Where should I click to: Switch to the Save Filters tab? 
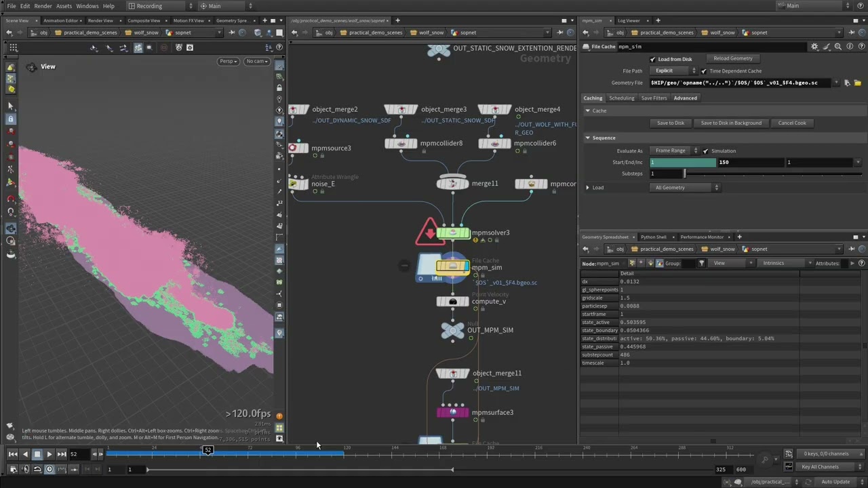[654, 98]
